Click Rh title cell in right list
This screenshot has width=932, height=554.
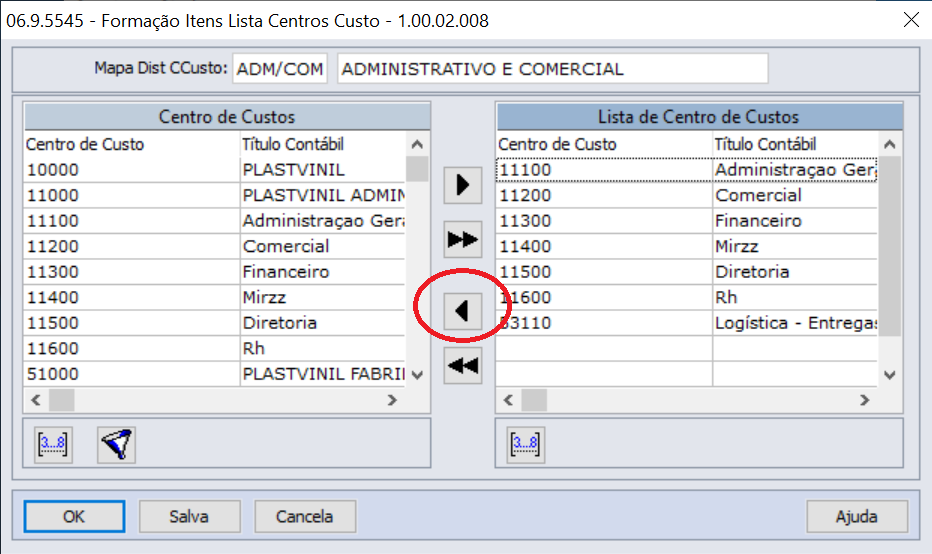[x=795, y=298]
